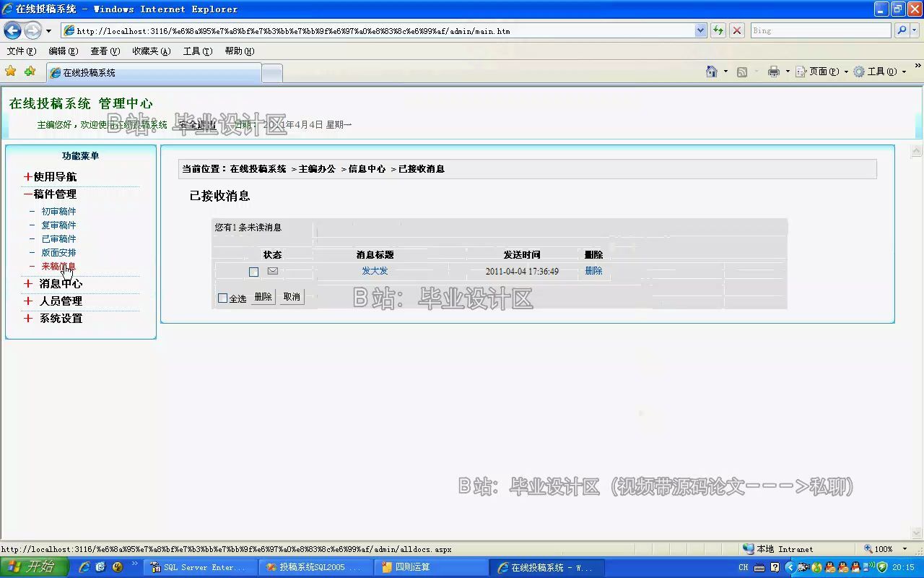Image resolution: width=924 pixels, height=578 pixels.
Task: Click the taskbar clock 20:15
Action: (x=903, y=567)
